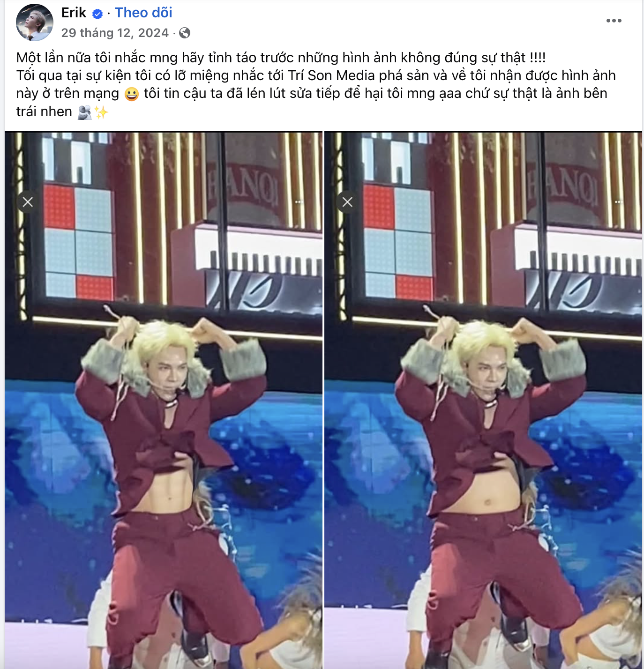Click the first line starting "Một lần nữa"

(281, 58)
